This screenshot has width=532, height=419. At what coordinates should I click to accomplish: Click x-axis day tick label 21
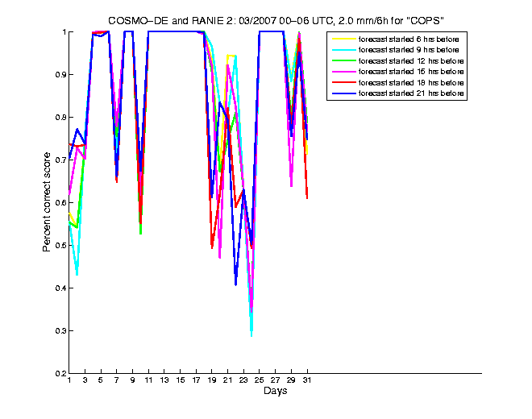coord(227,380)
